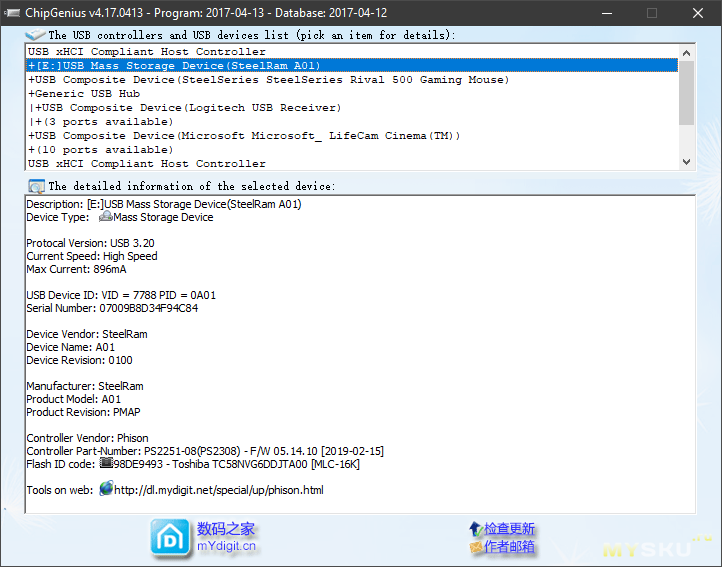Click the device list scroll up arrow
The height and width of the screenshot is (567, 722).
(686, 53)
